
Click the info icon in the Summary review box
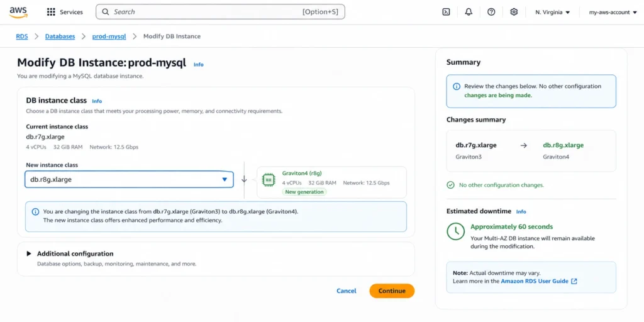(457, 87)
